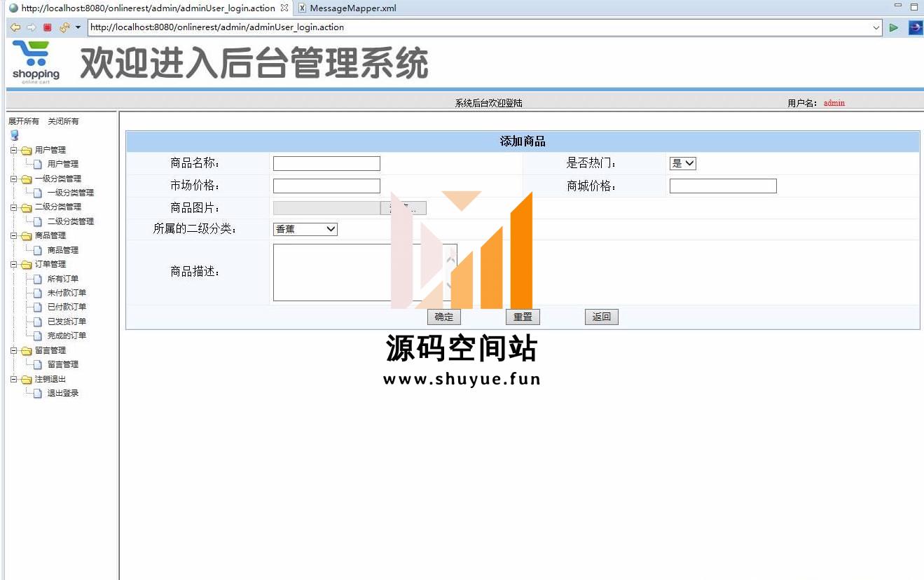Open the 所有订单 page

(63, 279)
